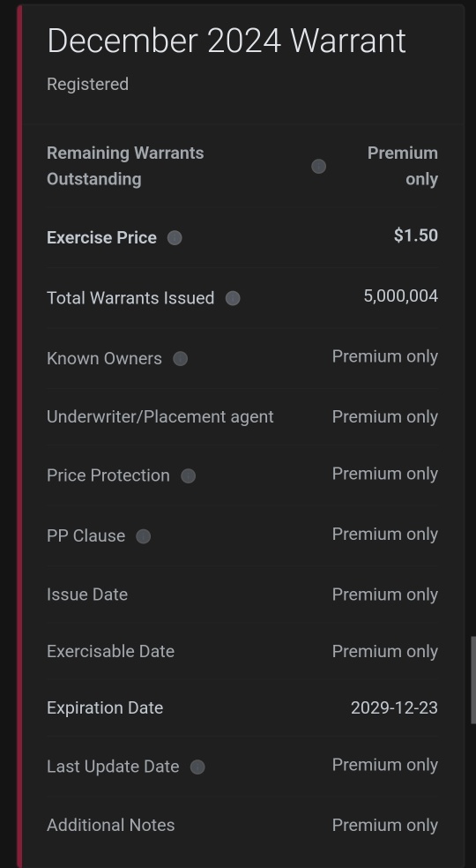
Task: Click the $1.50 exercise price value
Action: (x=416, y=236)
